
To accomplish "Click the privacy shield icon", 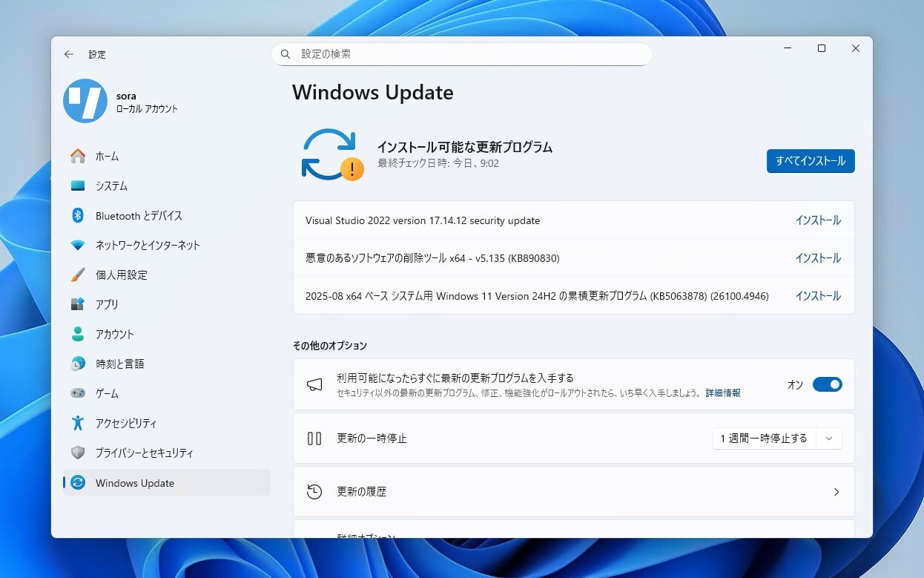I will click(x=78, y=453).
